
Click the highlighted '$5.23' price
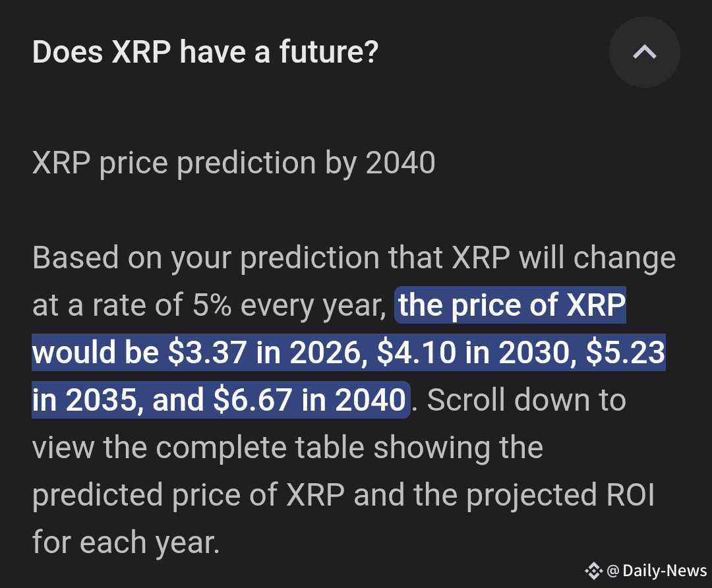pyautogui.click(x=625, y=353)
